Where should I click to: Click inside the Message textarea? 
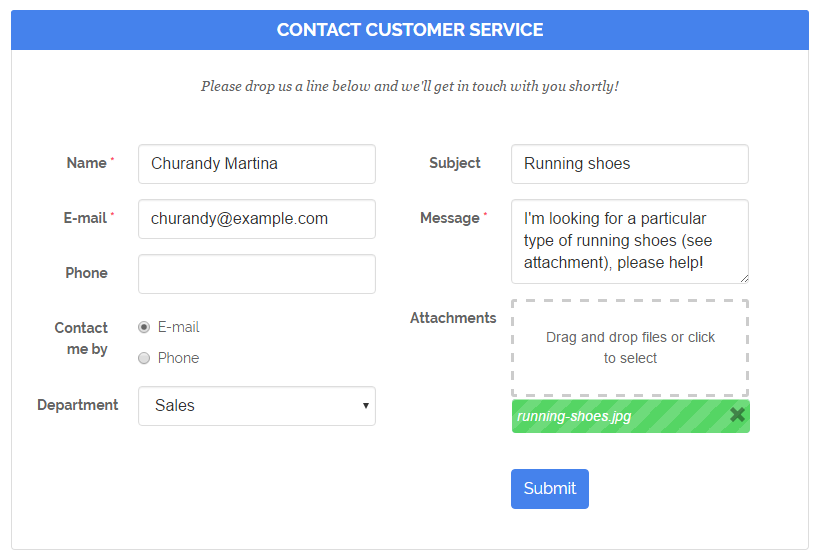629,241
